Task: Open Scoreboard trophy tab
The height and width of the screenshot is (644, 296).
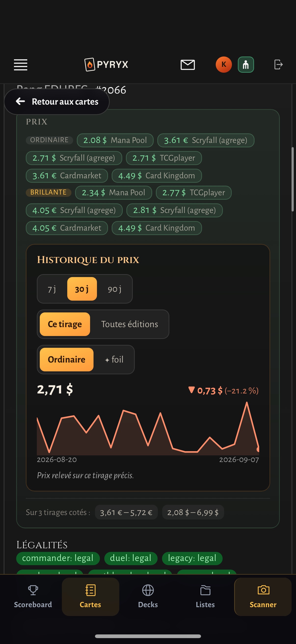Action: [x=33, y=597]
